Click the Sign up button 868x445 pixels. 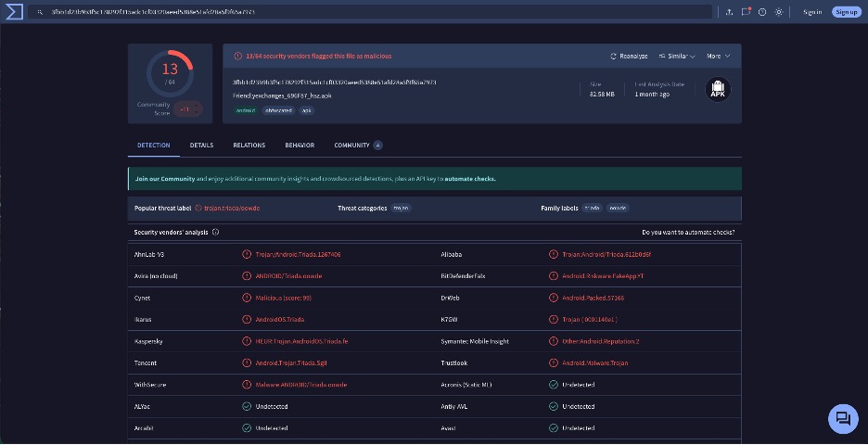846,12
